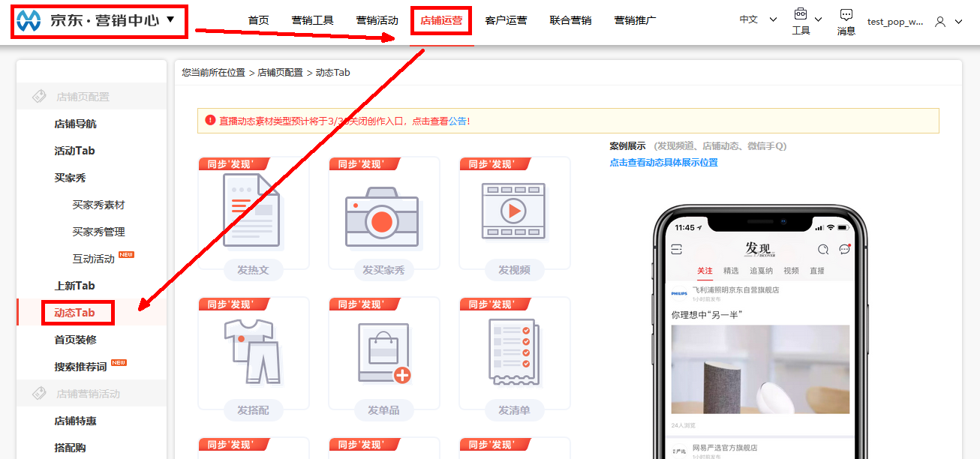This screenshot has width=980, height=459.
Task: Switch to the 客户运营 menu
Action: pos(506,20)
